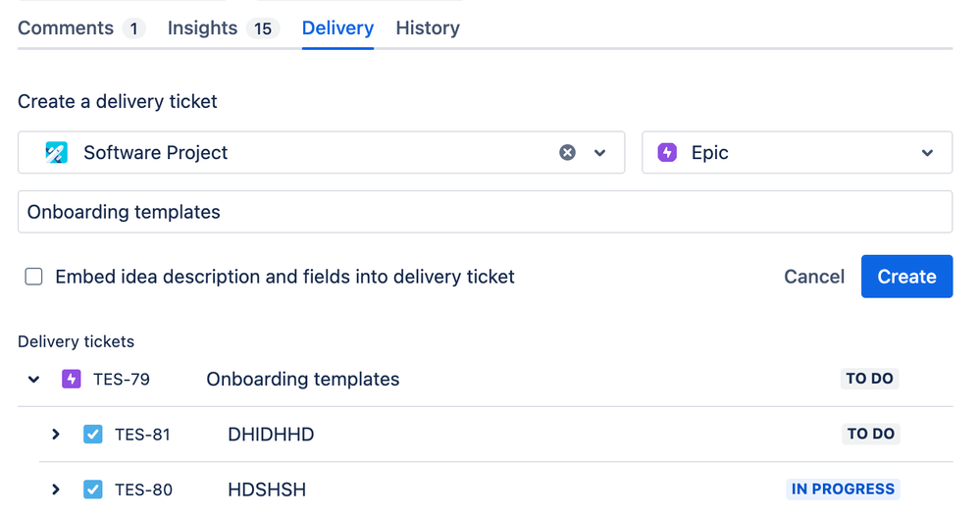This screenshot has height=515, width=980.
Task: Click the Software Project icon
Action: [57, 153]
